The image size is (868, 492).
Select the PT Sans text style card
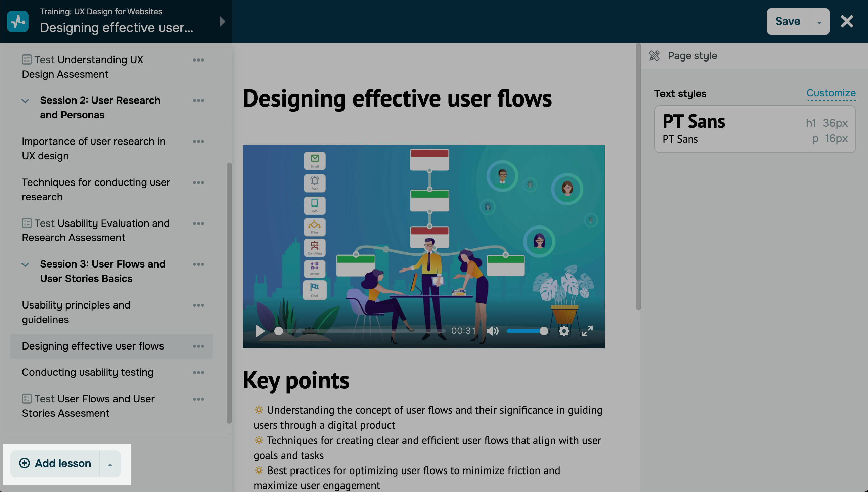(755, 129)
